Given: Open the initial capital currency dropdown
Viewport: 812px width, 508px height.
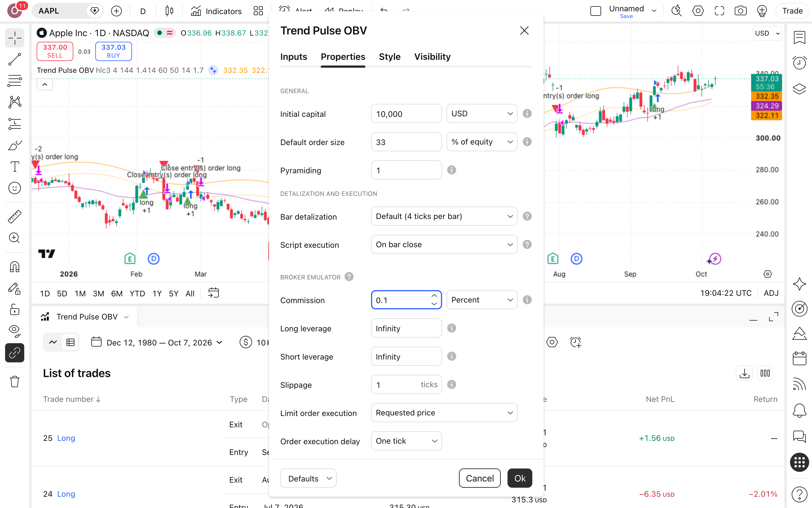Looking at the screenshot, I should [482, 113].
